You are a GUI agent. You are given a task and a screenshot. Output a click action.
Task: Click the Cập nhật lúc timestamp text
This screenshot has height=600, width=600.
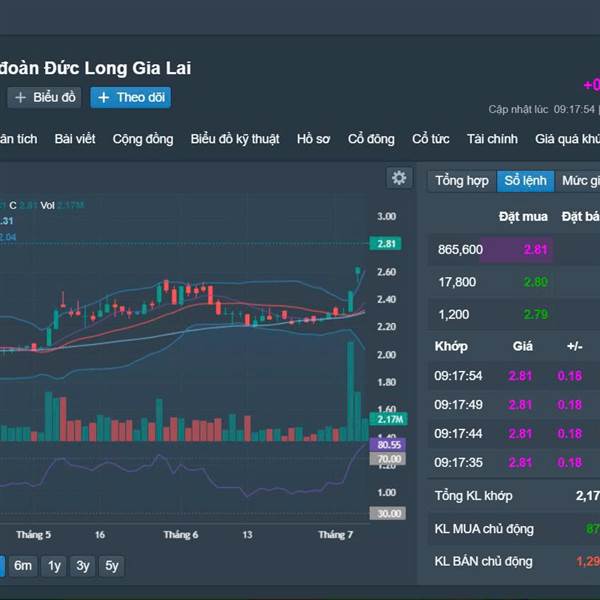coord(541,110)
